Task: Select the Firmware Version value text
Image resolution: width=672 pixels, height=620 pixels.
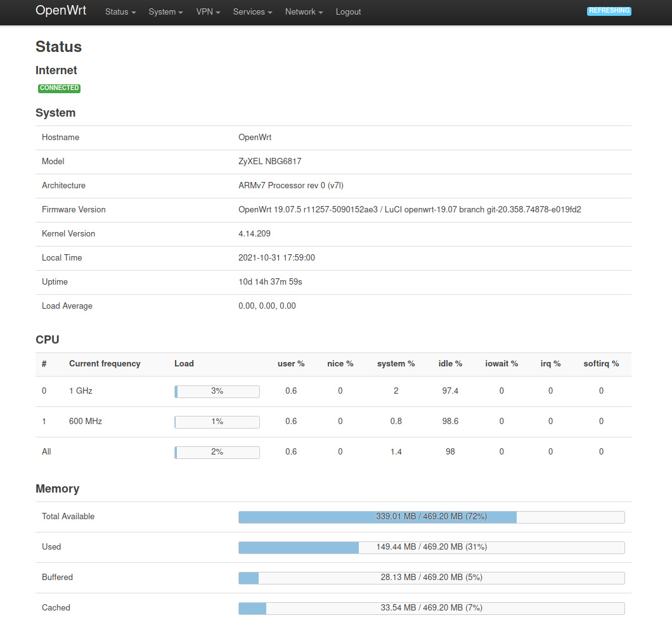Action: (x=410, y=210)
